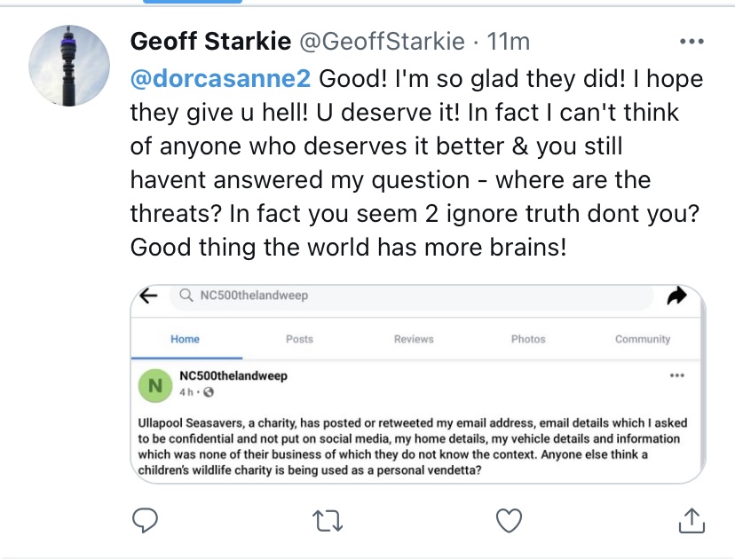Click the forward share arrow in screenshot

[x=676, y=297]
